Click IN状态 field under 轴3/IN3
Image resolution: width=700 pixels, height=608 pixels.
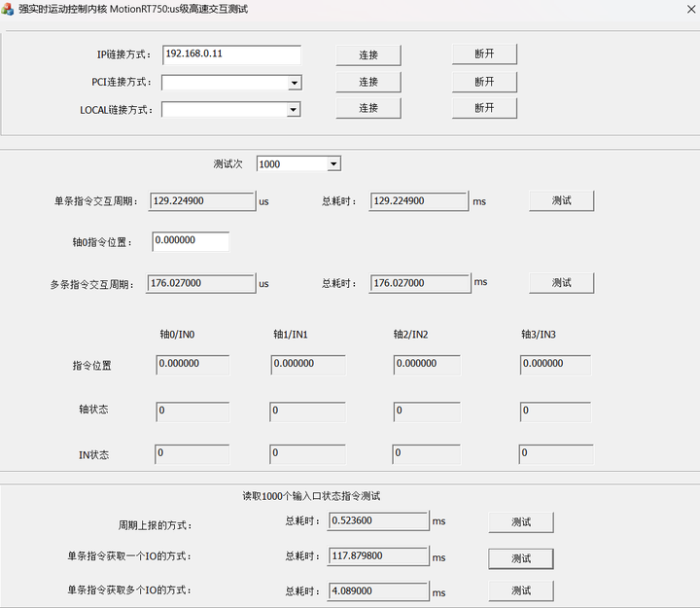(x=556, y=454)
